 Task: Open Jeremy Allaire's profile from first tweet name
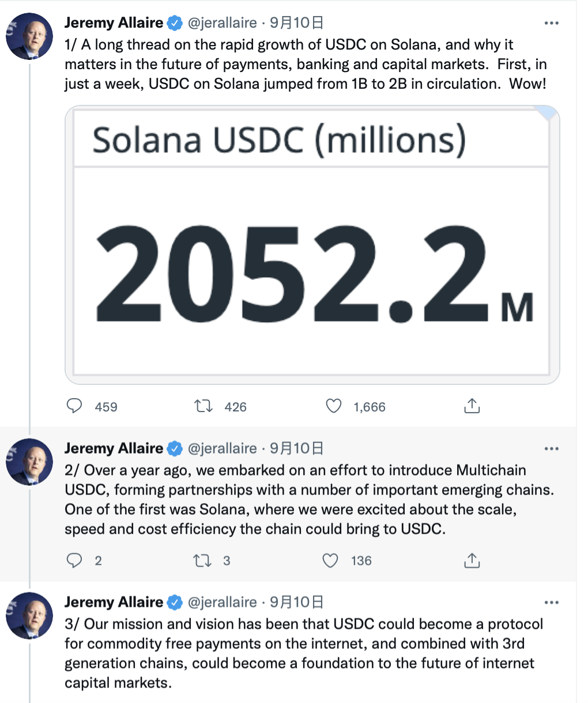pyautogui.click(x=114, y=22)
